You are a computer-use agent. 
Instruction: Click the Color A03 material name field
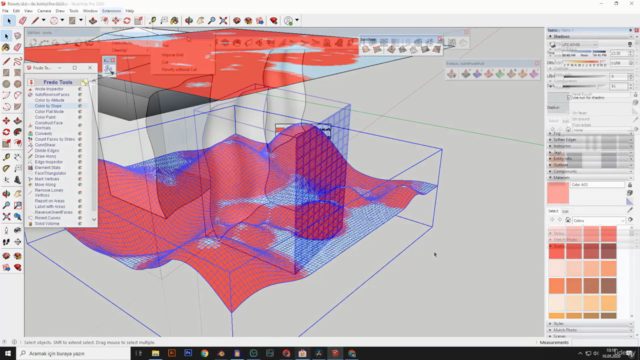click(597, 185)
